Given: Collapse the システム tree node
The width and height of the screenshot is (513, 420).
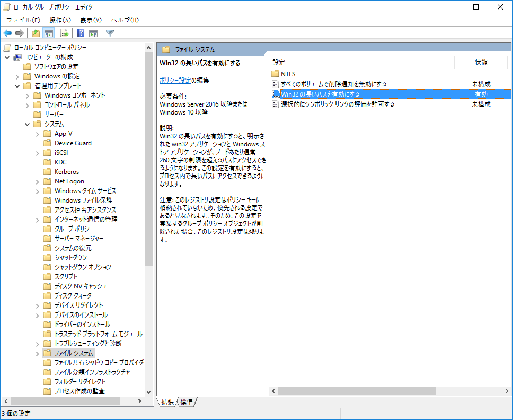Looking at the screenshot, I should [26, 124].
